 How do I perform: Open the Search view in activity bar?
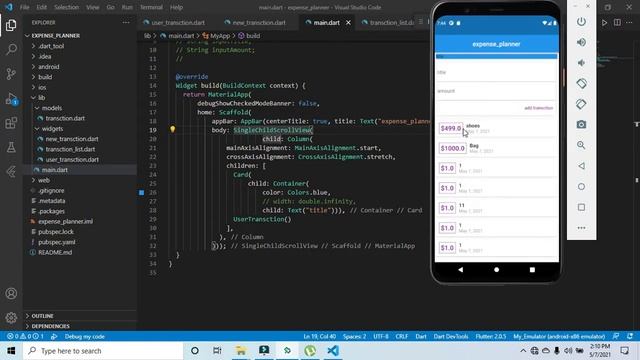tap(11, 49)
